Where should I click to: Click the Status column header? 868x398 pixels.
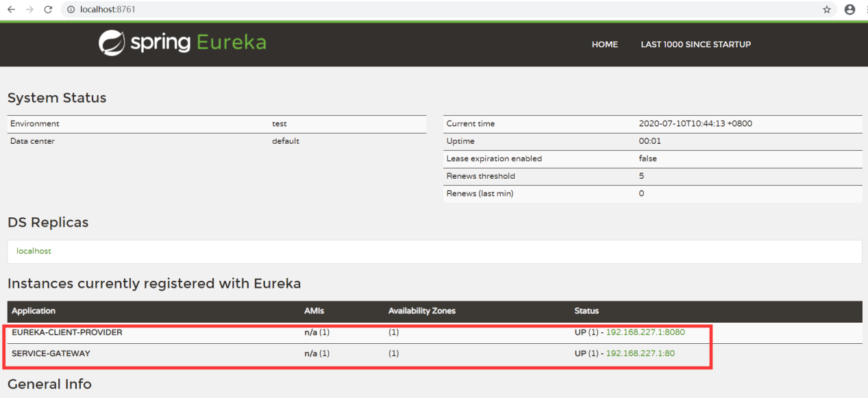coord(586,310)
